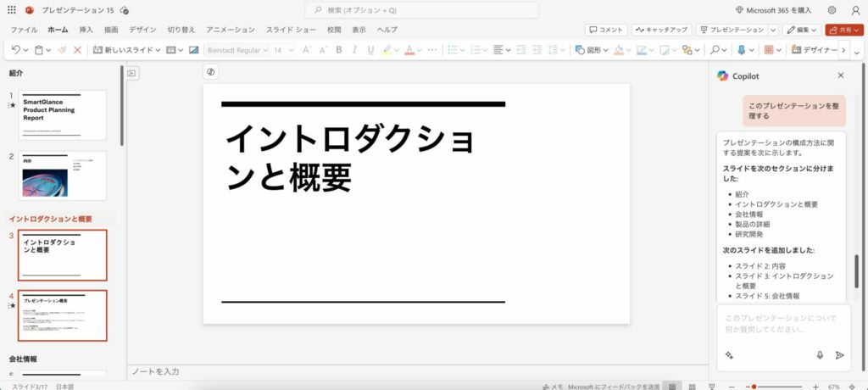Click the microphone icon in Copilot input
The width and height of the screenshot is (868, 390).
820,355
